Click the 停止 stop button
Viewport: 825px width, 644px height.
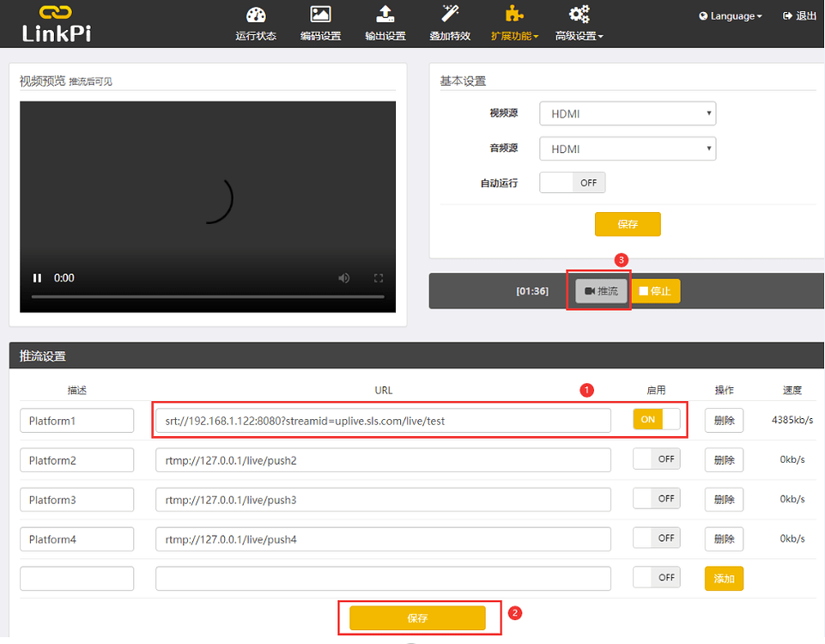tap(655, 291)
